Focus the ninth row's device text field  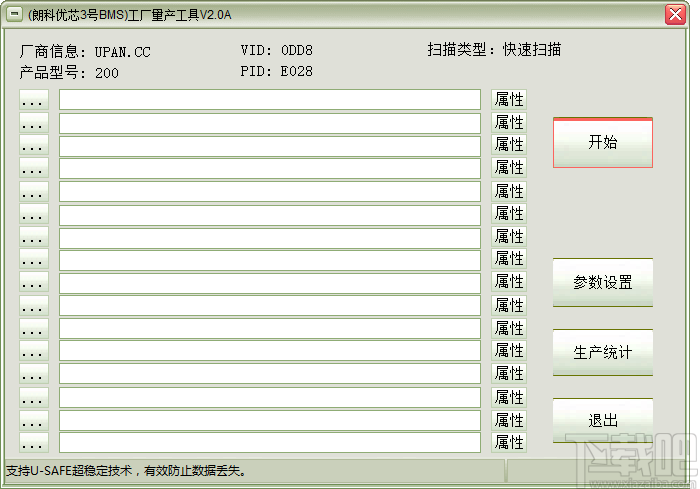270,283
